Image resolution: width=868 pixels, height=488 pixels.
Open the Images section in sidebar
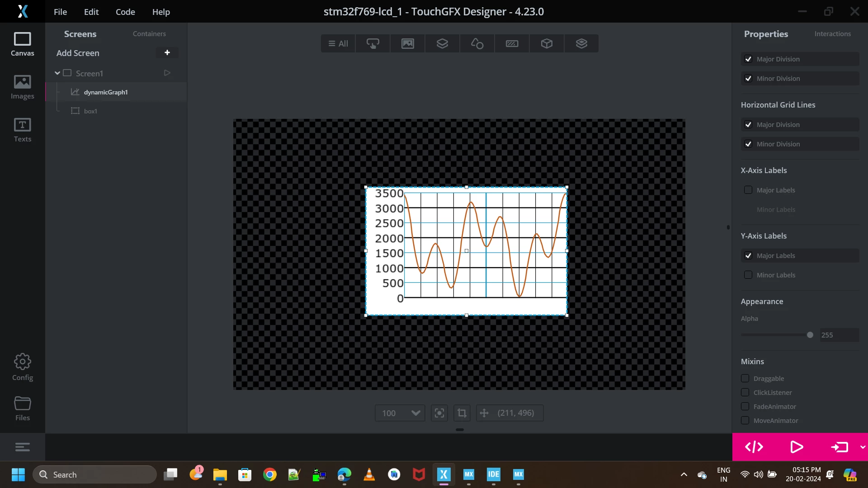click(22, 87)
